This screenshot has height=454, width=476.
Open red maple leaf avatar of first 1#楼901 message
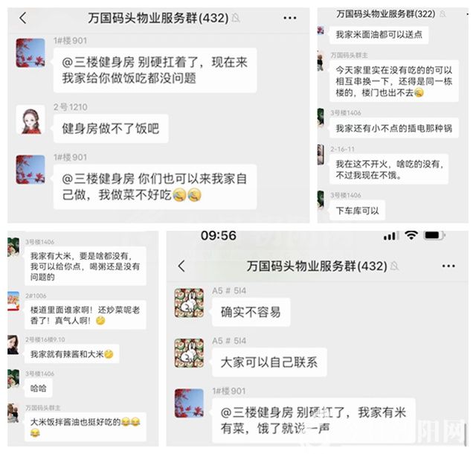point(30,53)
